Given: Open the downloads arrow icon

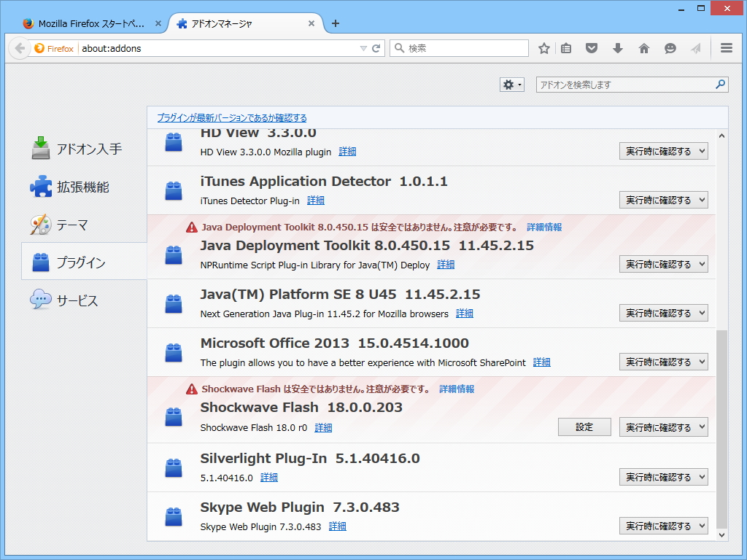Looking at the screenshot, I should (618, 48).
